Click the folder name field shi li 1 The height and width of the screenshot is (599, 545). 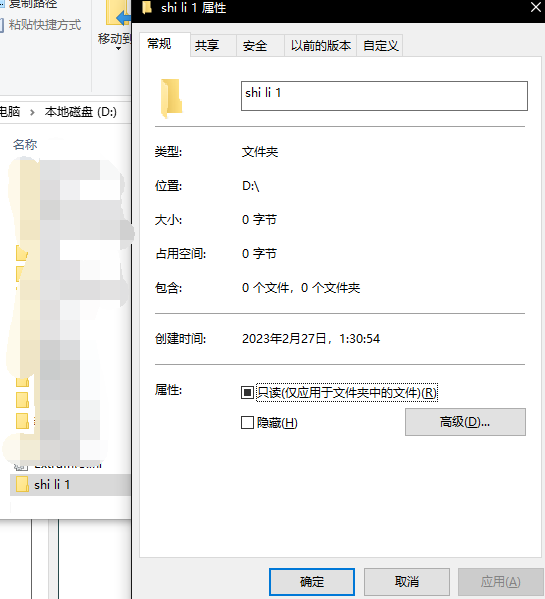click(384, 96)
